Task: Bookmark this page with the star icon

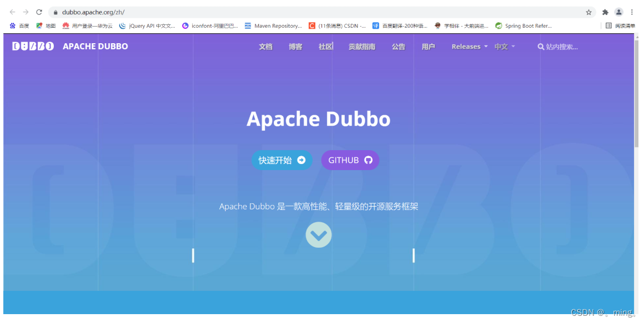Action: [x=589, y=12]
